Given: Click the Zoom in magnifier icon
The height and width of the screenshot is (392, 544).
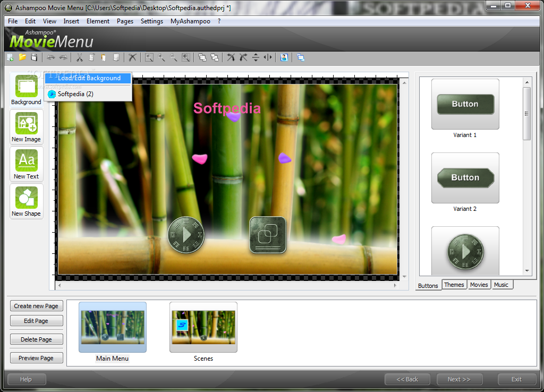Looking at the screenshot, I should pos(161,57).
